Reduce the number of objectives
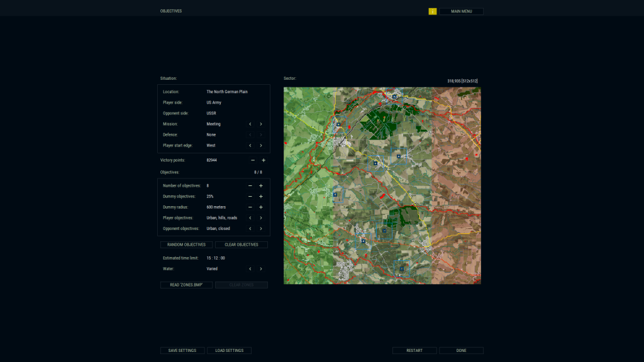The image size is (644, 362). coord(250,186)
